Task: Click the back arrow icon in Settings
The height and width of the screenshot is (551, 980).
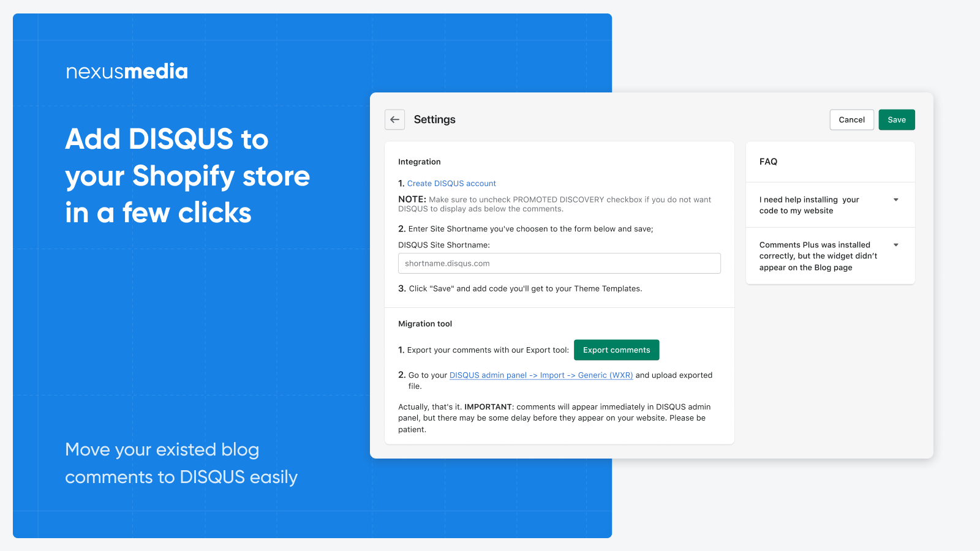Action: (394, 119)
